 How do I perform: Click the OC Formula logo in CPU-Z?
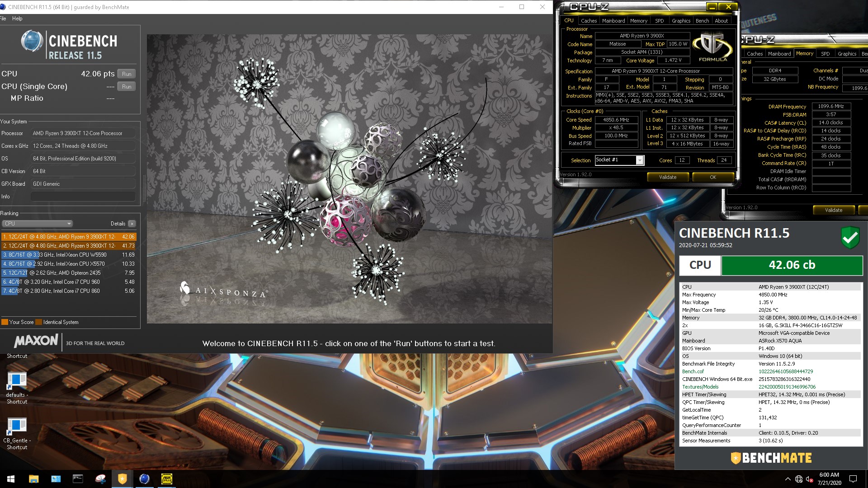712,47
